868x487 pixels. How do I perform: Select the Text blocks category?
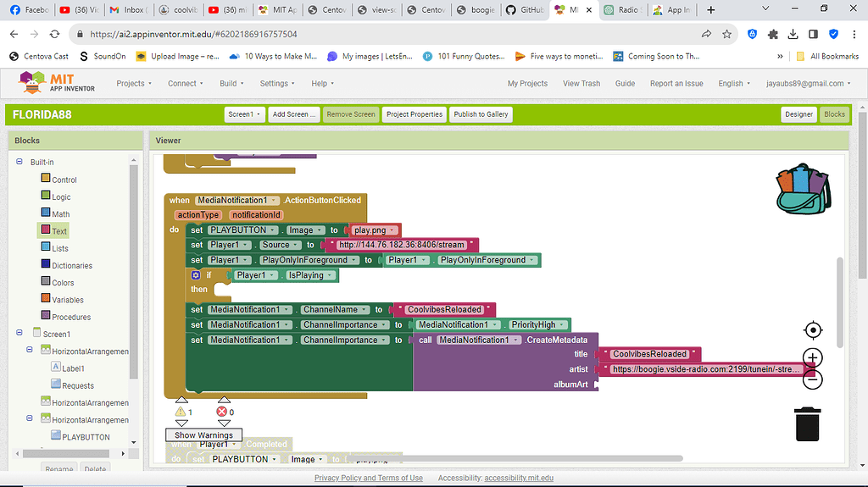[x=59, y=230]
